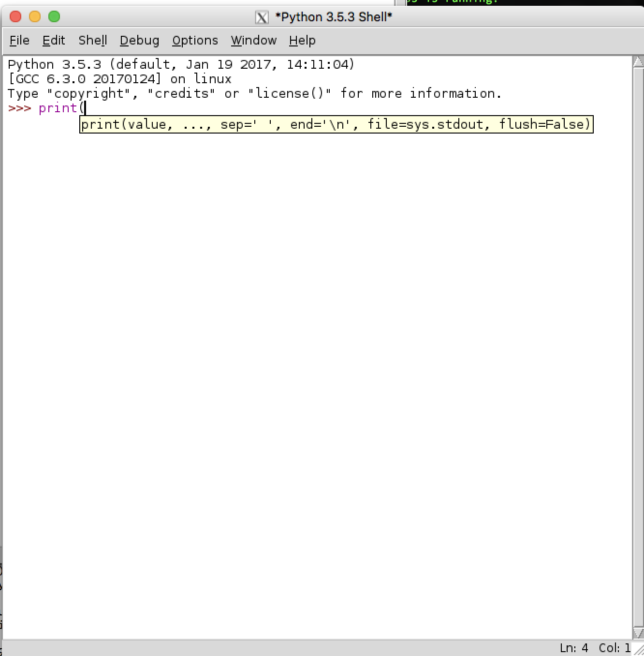Click the window resize grip corner
The width and height of the screenshot is (644, 656).
pyautogui.click(x=638, y=650)
